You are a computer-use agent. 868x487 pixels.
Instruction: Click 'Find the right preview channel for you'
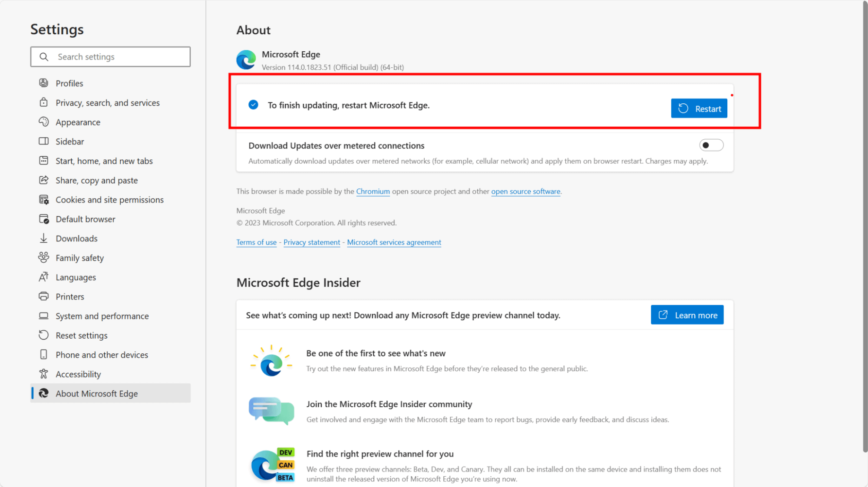click(380, 454)
